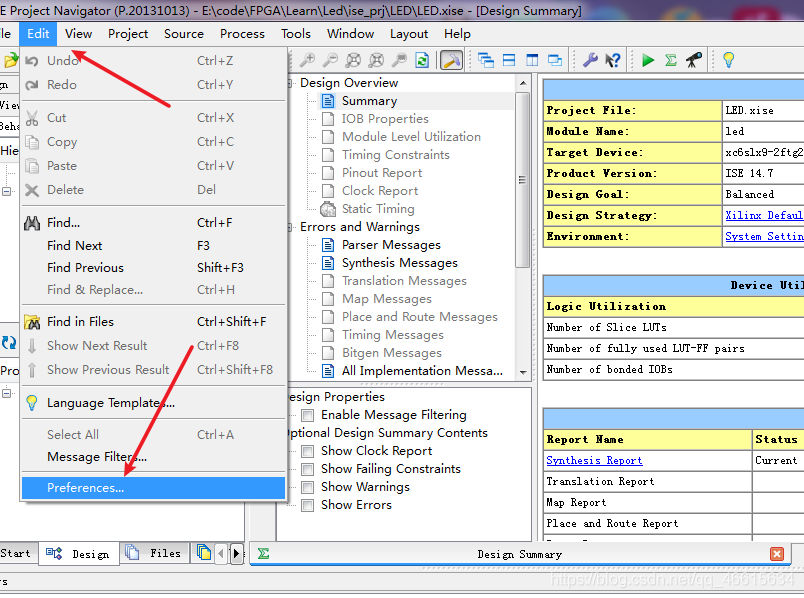Choose Find in Files menu entry
This screenshot has height=598, width=804.
tap(153, 322)
